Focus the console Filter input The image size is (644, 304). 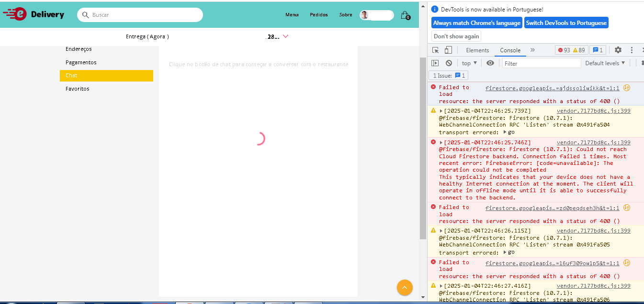541,63
